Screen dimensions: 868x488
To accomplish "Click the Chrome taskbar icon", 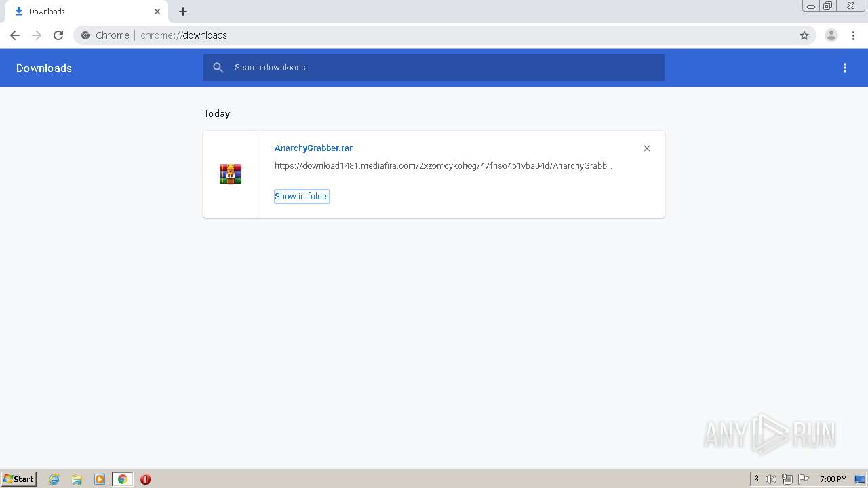I will 122,479.
